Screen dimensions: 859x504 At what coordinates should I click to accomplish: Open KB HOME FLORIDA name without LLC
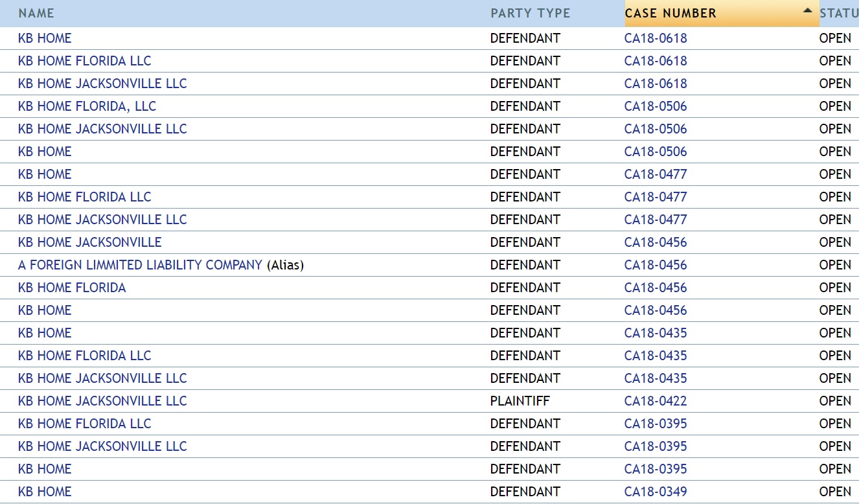pos(72,288)
